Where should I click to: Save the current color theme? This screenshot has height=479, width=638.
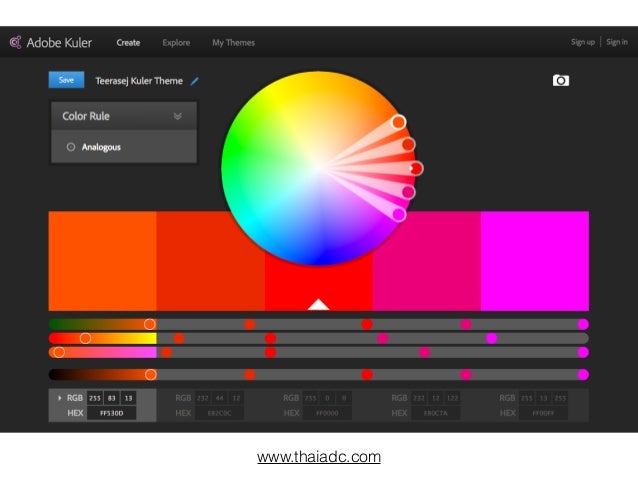66,80
